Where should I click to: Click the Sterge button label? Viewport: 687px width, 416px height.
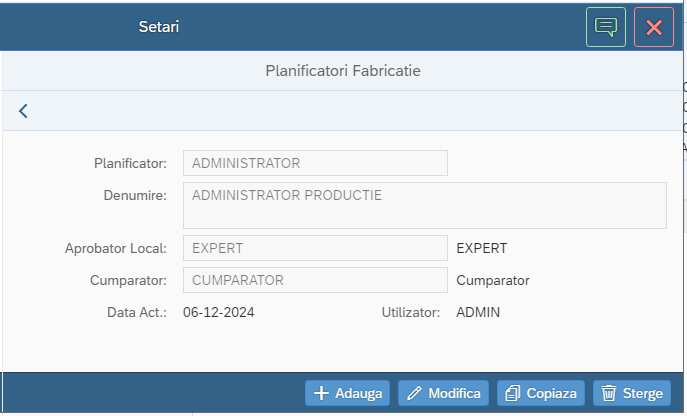643,394
